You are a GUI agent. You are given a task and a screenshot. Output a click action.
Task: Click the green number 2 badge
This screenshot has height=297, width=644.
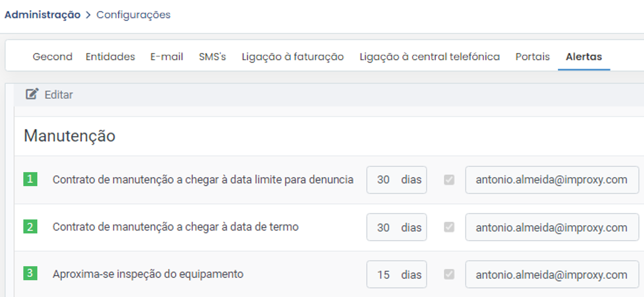point(30,227)
